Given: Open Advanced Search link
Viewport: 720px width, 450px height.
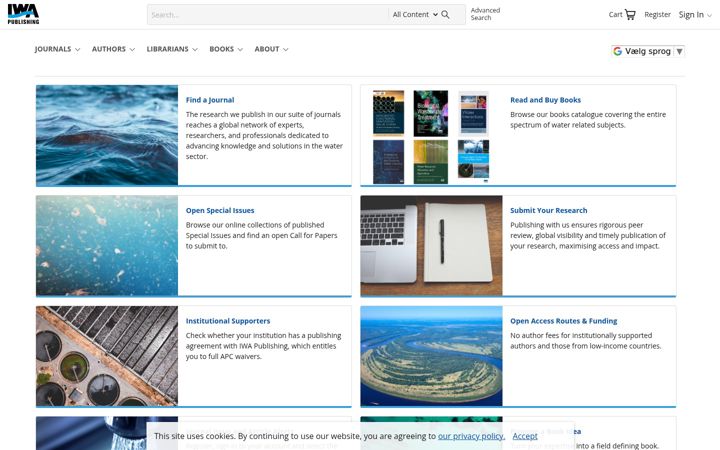Looking at the screenshot, I should tap(485, 14).
